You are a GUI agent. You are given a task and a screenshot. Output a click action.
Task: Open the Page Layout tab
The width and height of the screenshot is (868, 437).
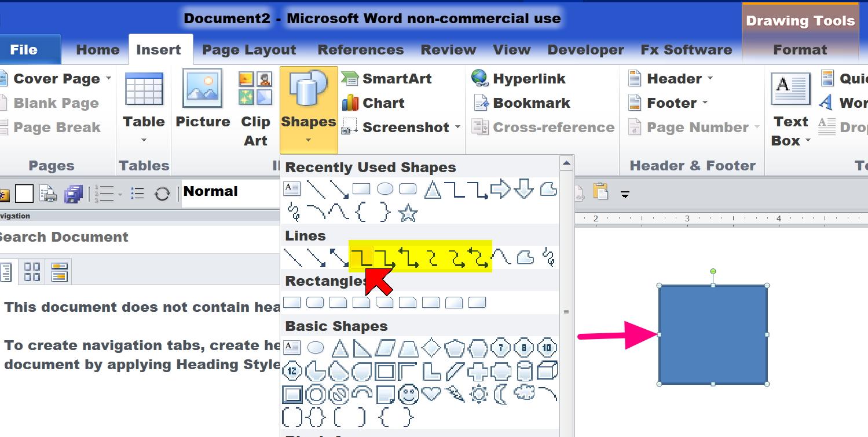[x=249, y=50]
